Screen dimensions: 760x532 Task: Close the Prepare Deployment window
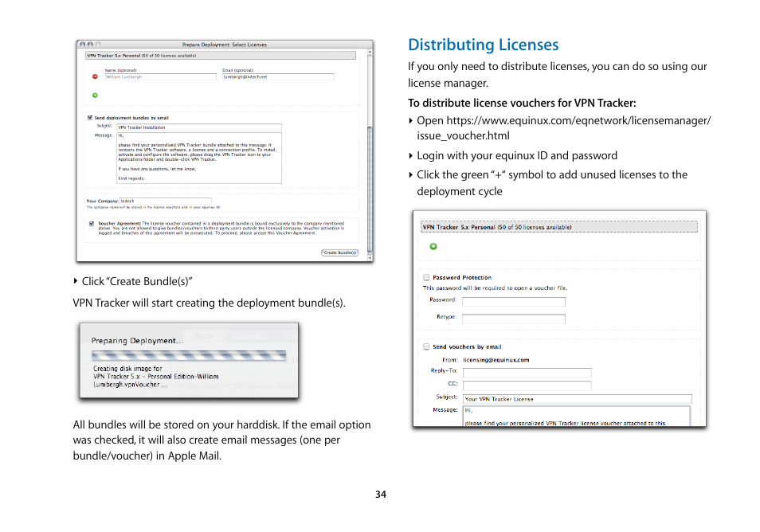coord(82,44)
